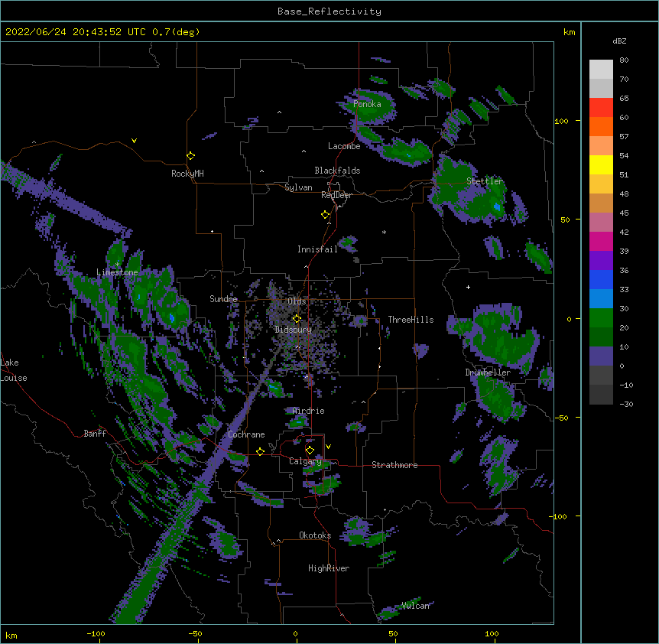
Task: Select the white 70-80 dBZ legend swatch
Action: click(601, 70)
